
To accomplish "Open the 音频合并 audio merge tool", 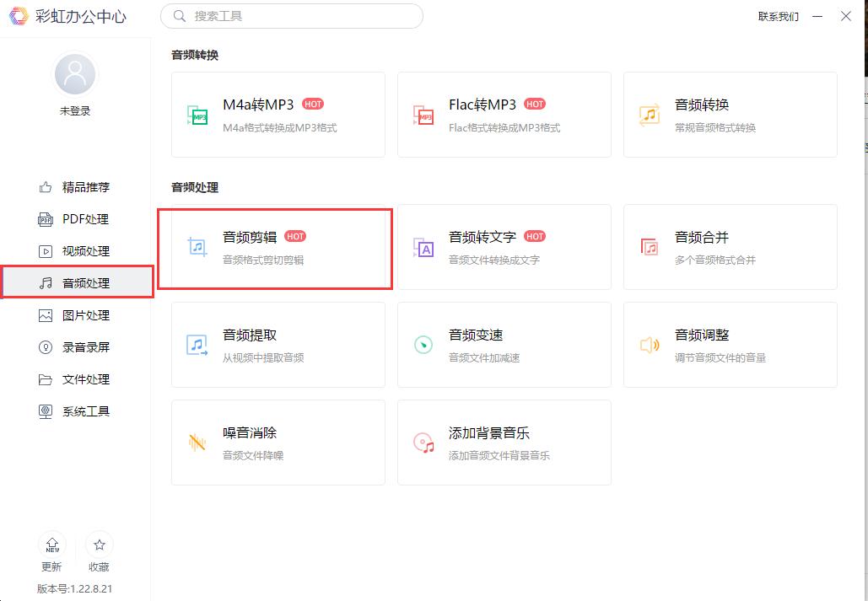I will [730, 247].
